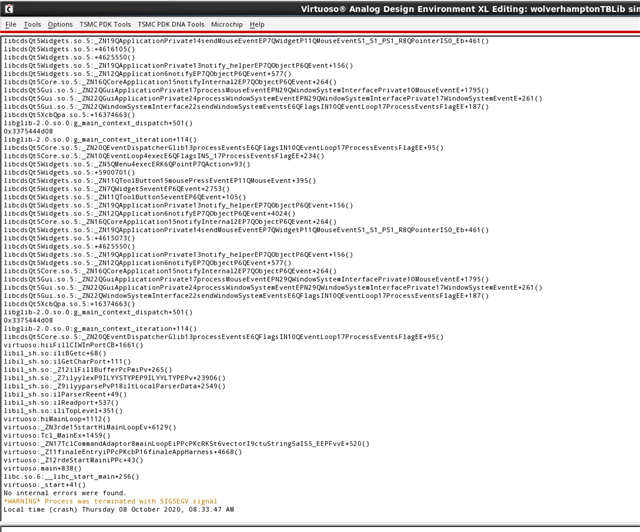
Task: Click log line ending '+4616105()'
Action: 69,49
